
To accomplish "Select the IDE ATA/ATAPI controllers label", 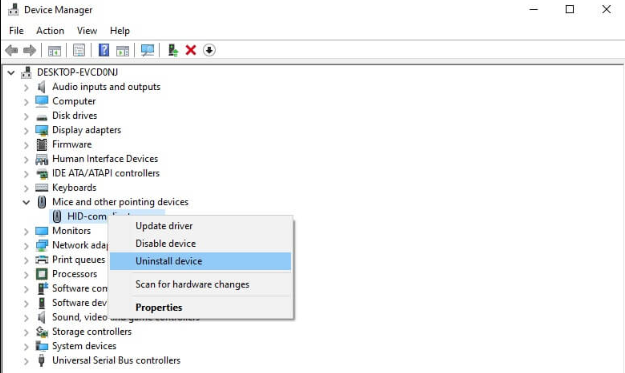I will click(106, 173).
